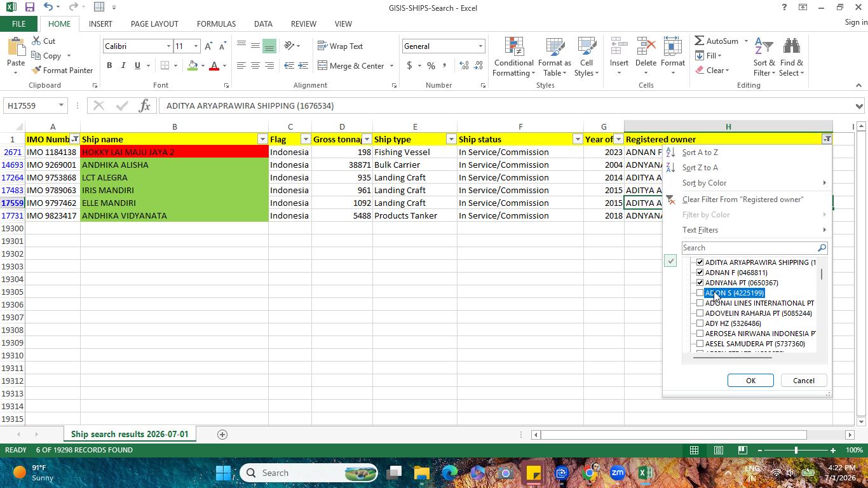Open the FORMULAS ribbon tab

point(216,24)
